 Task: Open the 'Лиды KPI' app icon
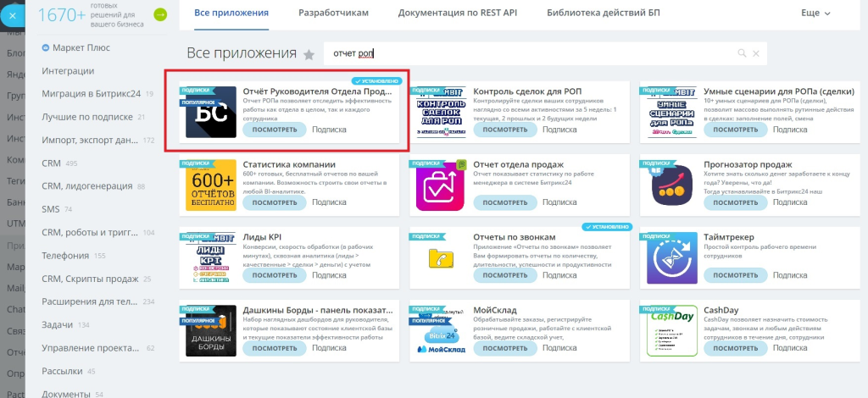[211, 257]
